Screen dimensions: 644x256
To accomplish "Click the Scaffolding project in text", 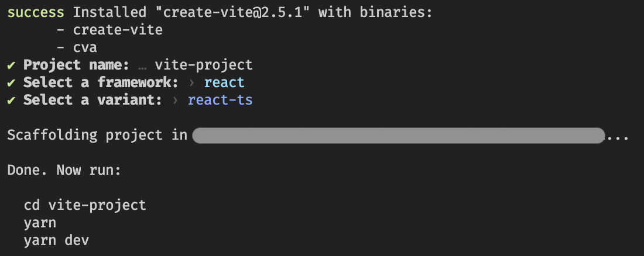I will tap(97, 136).
